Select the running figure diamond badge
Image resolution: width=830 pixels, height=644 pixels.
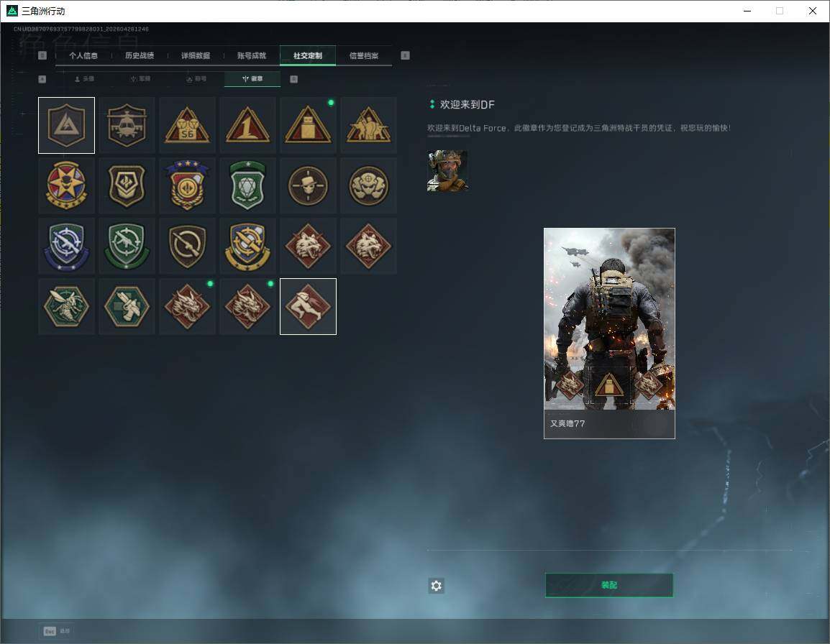coord(308,306)
